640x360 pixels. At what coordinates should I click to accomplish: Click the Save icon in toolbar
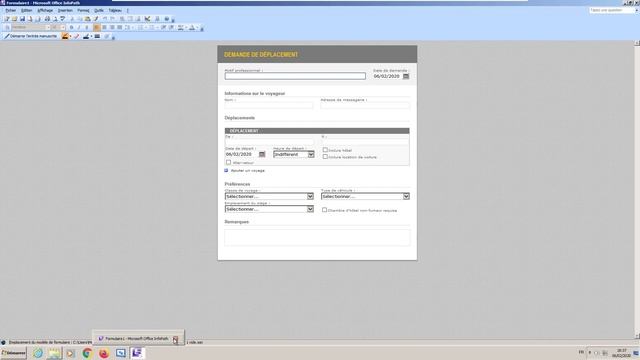[22, 19]
